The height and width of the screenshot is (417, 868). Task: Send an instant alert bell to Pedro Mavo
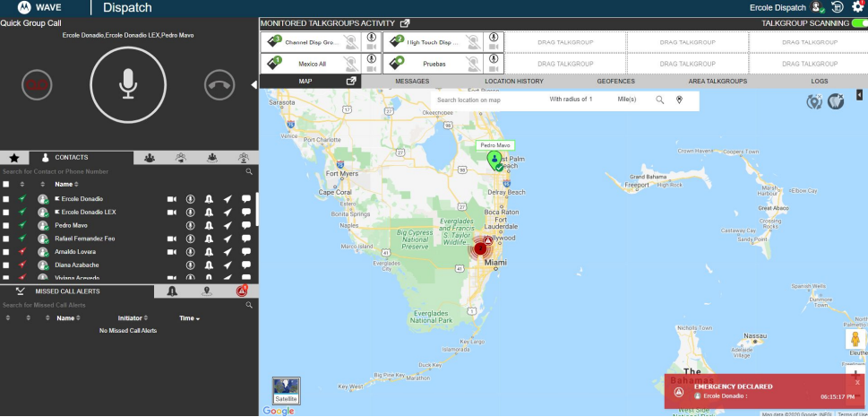point(209,225)
